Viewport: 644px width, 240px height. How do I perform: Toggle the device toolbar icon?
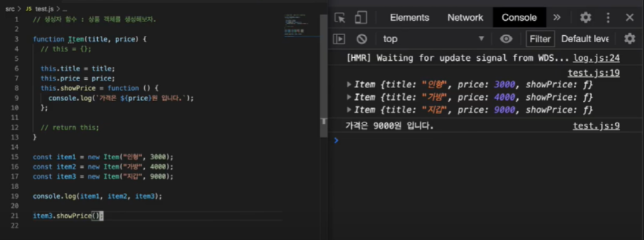click(x=361, y=18)
